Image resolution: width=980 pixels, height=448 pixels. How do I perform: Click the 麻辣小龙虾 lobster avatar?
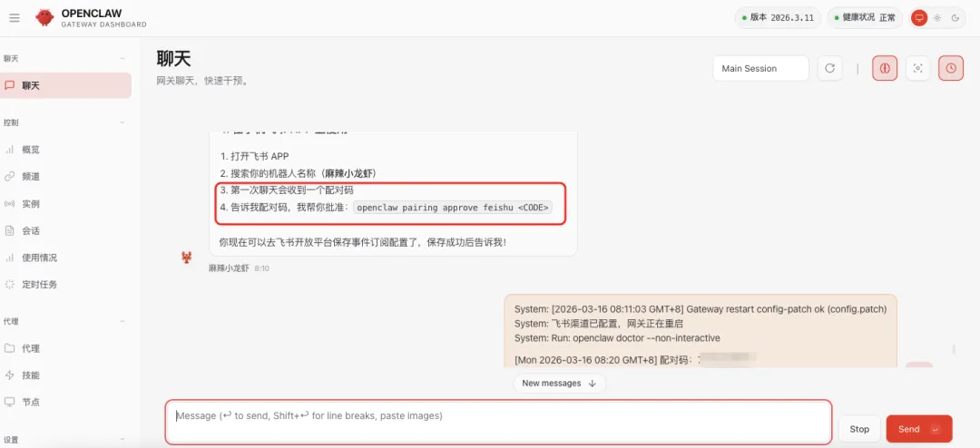point(186,257)
